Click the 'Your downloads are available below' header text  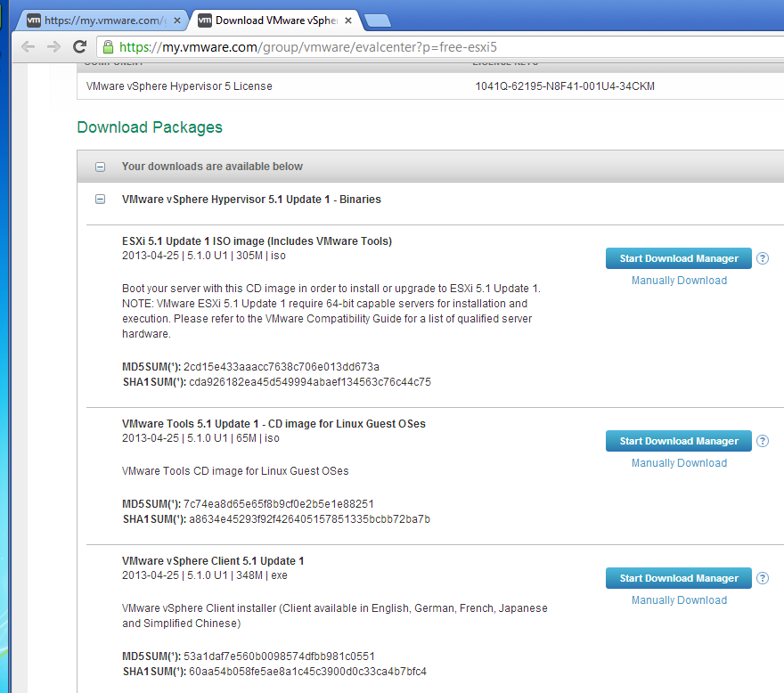212,167
